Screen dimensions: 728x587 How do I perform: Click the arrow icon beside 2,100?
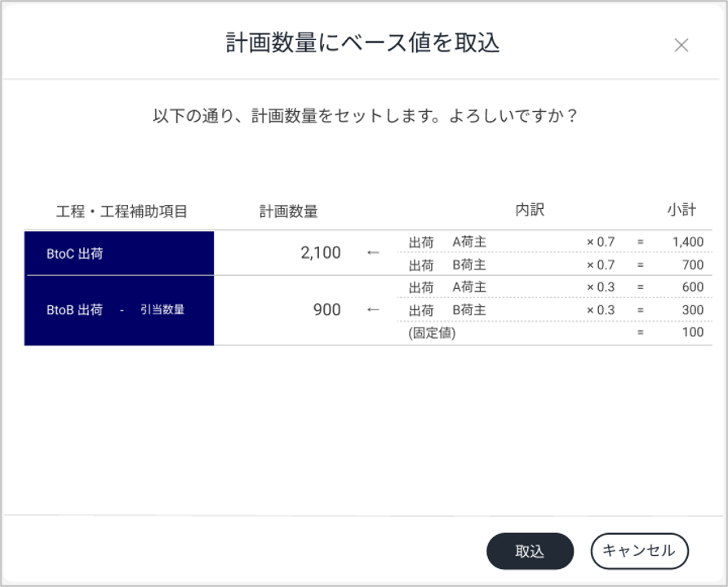pos(373,252)
